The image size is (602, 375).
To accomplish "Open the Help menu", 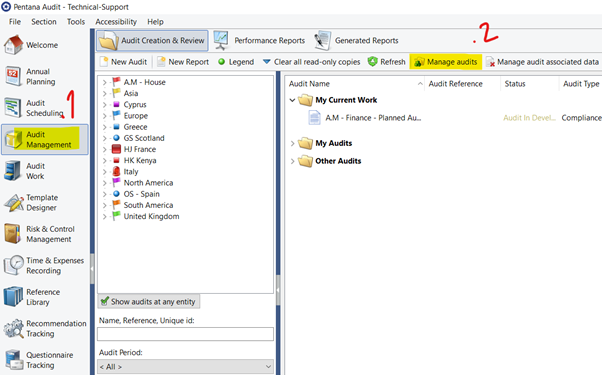I will click(x=155, y=21).
